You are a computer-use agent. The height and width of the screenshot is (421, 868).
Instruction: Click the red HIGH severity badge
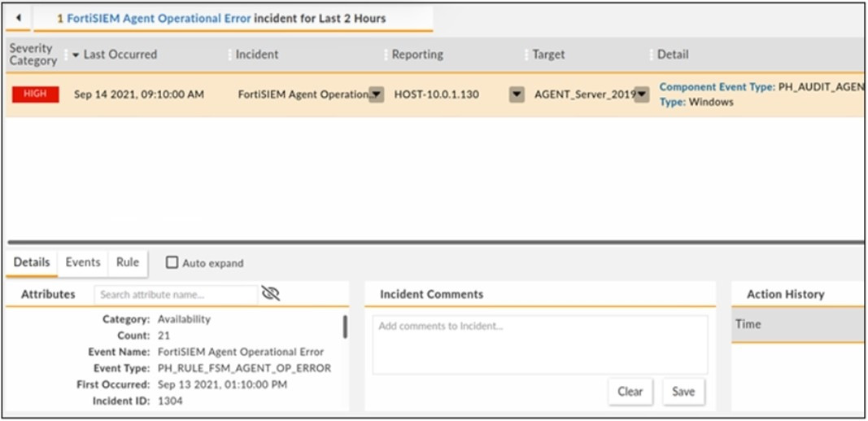[x=35, y=94]
